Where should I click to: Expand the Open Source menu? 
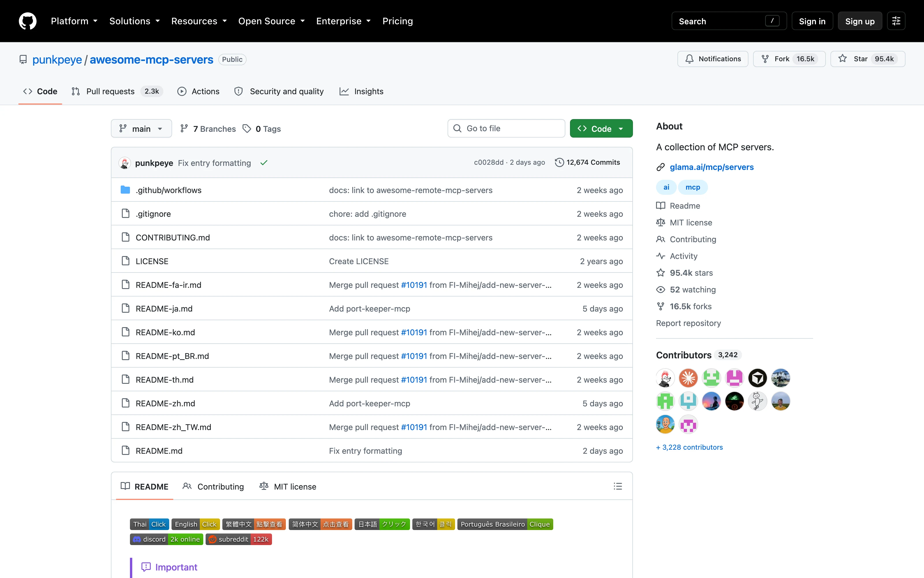point(271,21)
